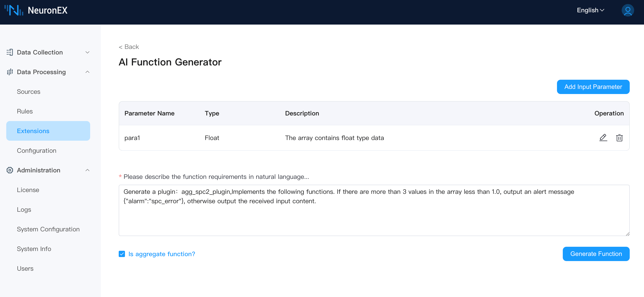Go back via the Back link
644x297 pixels.
(129, 47)
